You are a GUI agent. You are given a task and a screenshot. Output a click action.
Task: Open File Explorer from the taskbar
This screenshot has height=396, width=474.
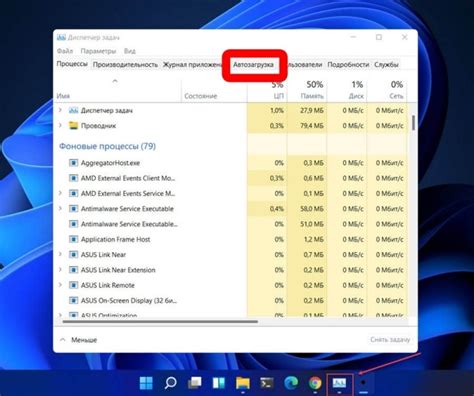pos(243,383)
